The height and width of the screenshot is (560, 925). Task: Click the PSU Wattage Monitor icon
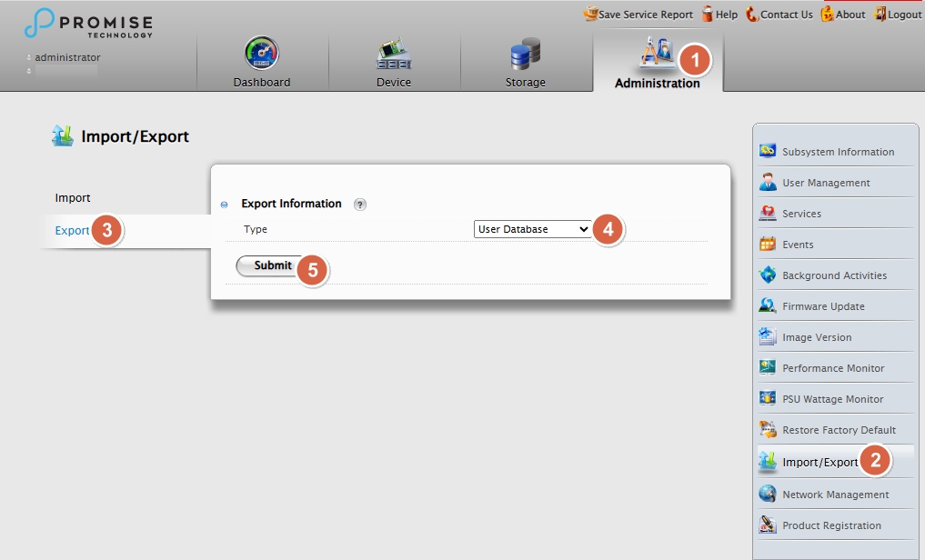click(768, 399)
